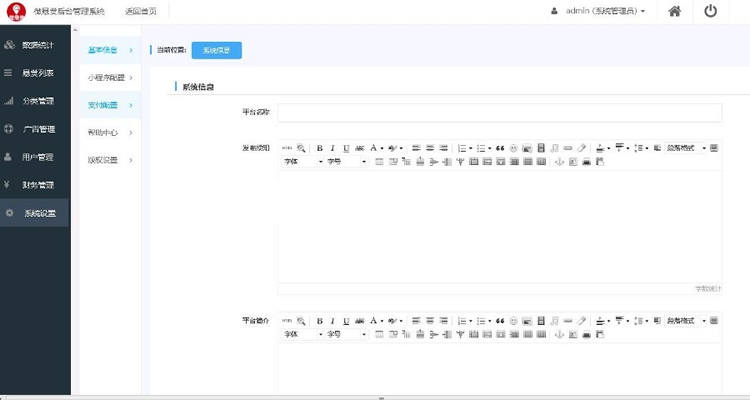Click the home icon in top bar
This screenshot has width=750, height=400.
tap(675, 11)
